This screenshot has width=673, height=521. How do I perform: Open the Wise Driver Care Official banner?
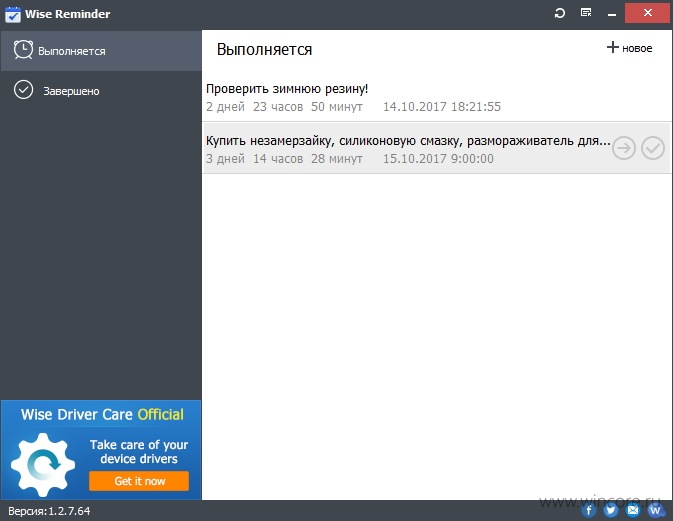(x=101, y=450)
